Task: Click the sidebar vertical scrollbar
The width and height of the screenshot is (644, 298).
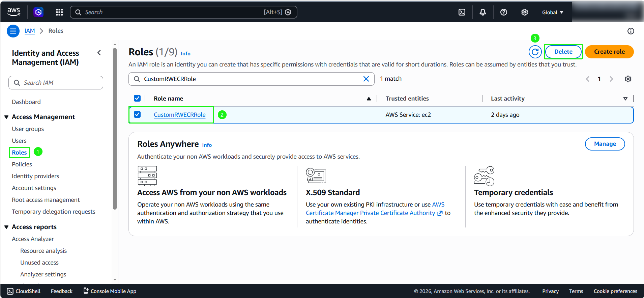Action: [x=115, y=128]
